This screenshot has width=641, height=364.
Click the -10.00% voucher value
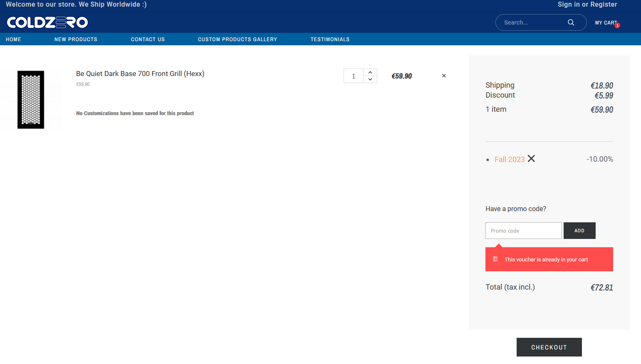coord(600,159)
